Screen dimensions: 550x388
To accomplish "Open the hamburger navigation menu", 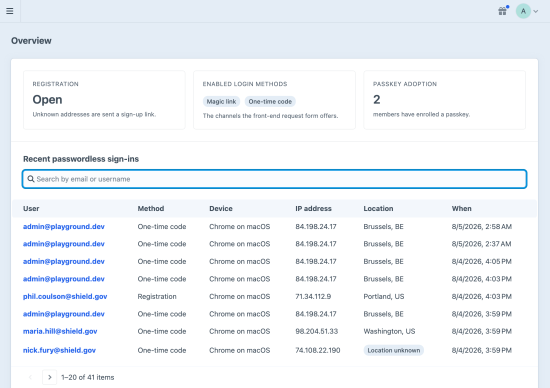I will (x=10, y=11).
